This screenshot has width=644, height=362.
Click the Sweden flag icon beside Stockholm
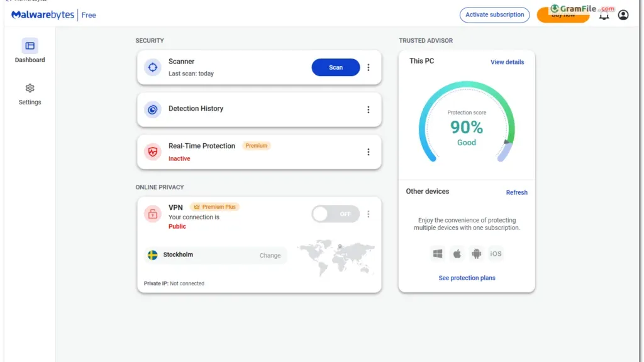153,255
